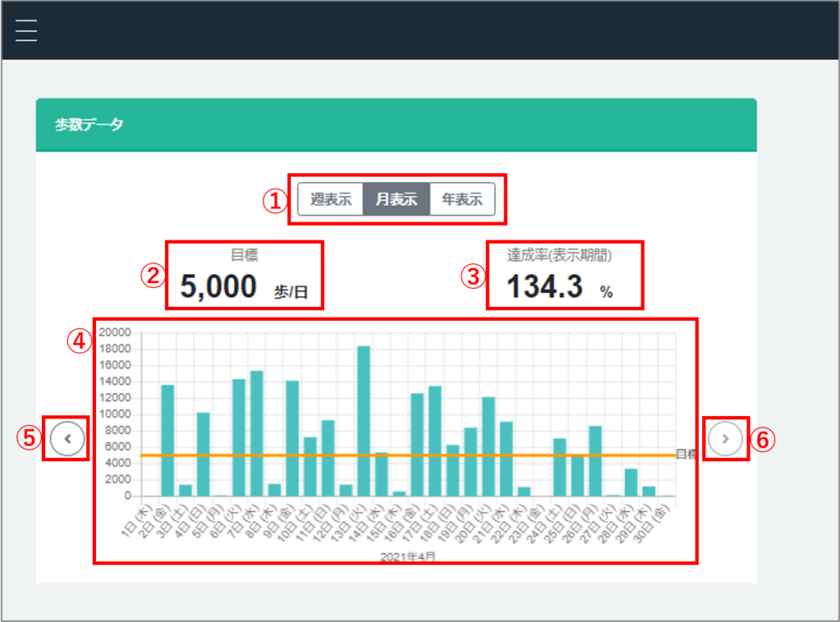The image size is (840, 622).
Task: Open the hamburger menu
Action: (26, 30)
